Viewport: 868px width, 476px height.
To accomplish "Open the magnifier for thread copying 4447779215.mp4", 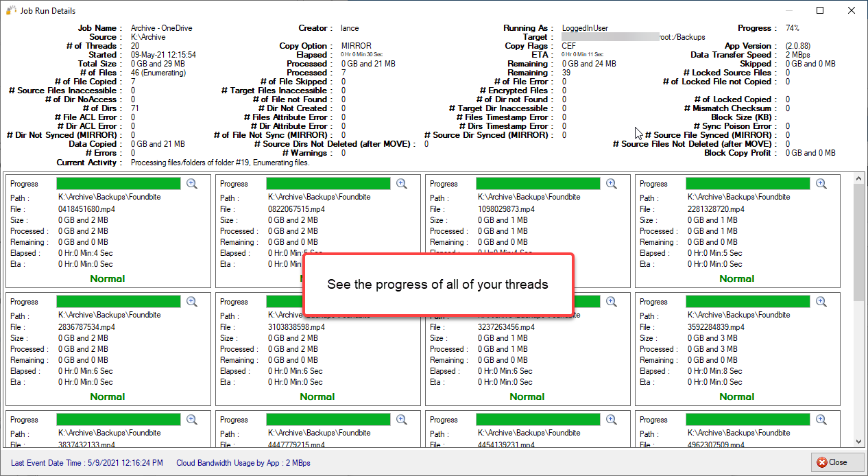I will pos(402,419).
